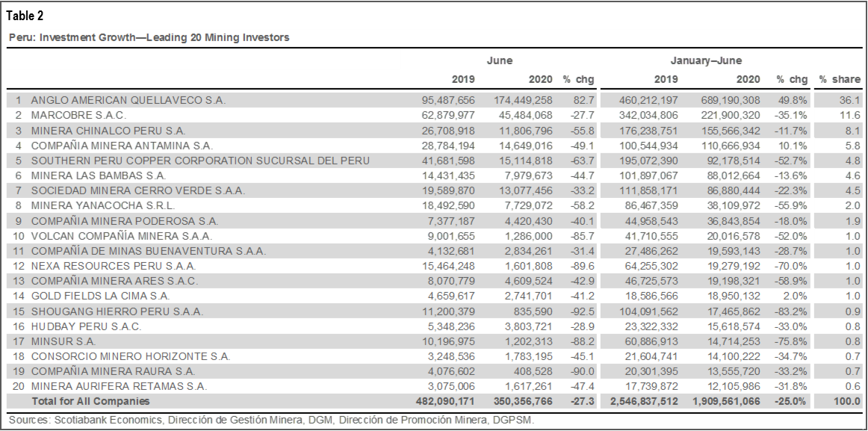Click the Sources footnote citing Scotiabank Economics
The height and width of the screenshot is (431, 868).
point(271,420)
